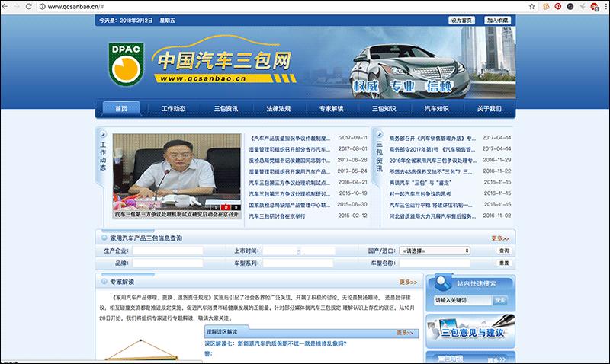Open article 再谈汽车“三包”与“鉴定”

click(420, 183)
